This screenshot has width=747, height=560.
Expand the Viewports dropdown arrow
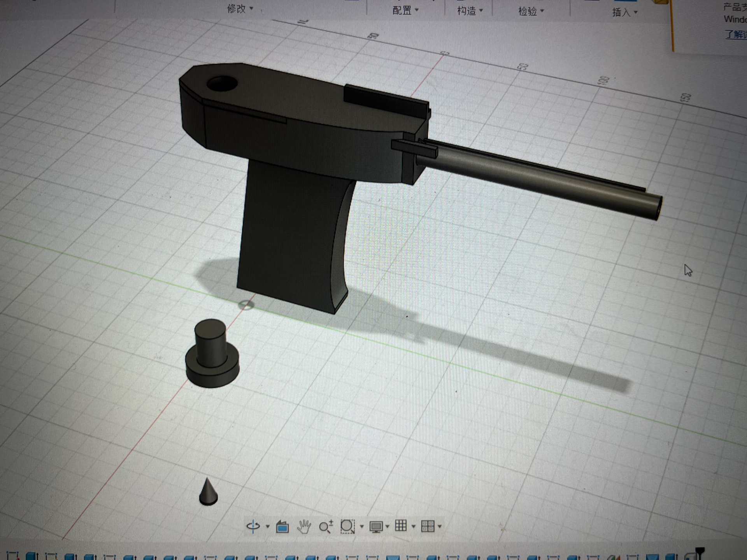(x=440, y=527)
